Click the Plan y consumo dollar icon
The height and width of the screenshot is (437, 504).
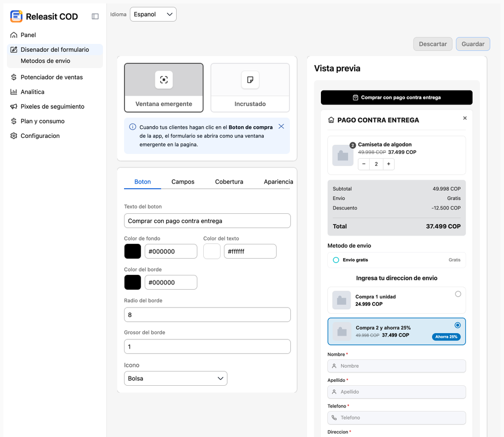coord(13,121)
